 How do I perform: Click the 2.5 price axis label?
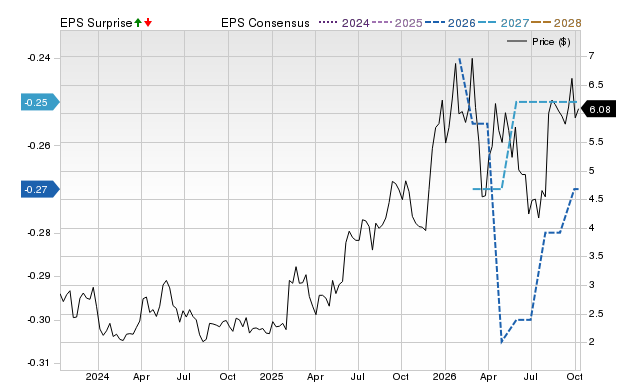point(596,314)
